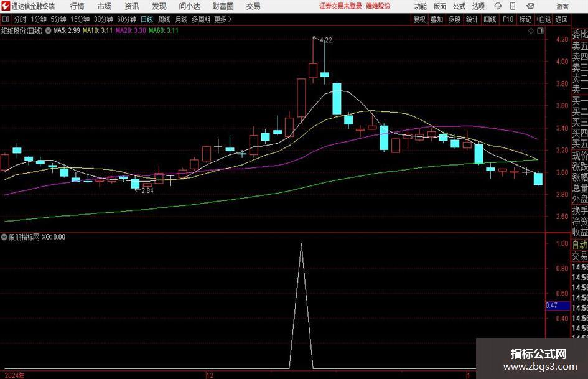Open the MA indicator dropdown beside 维维股份(日线)

tap(48, 30)
